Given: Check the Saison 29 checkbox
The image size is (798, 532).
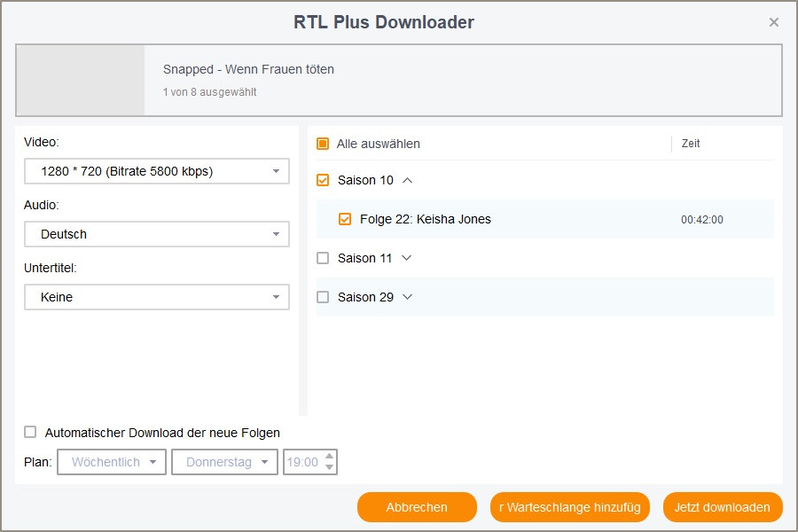Looking at the screenshot, I should click(x=323, y=297).
